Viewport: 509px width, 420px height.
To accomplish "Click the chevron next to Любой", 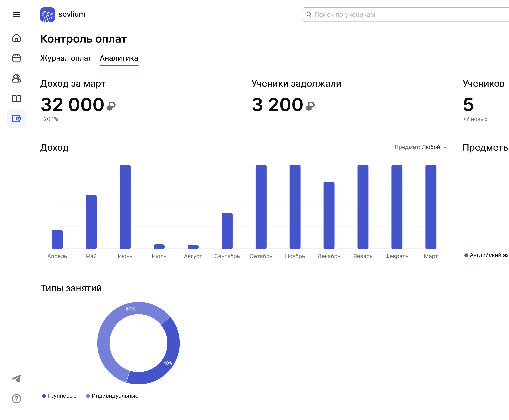I will click(445, 147).
